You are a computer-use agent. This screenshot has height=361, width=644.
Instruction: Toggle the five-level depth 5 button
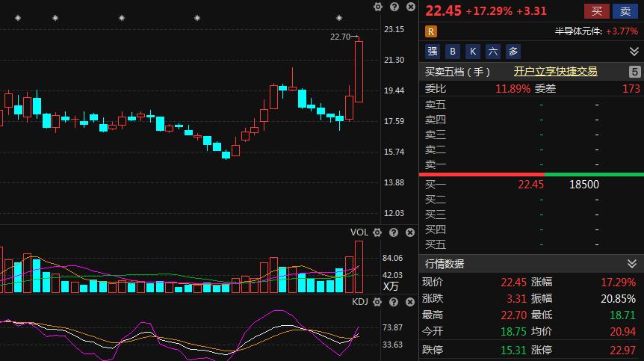click(634, 72)
